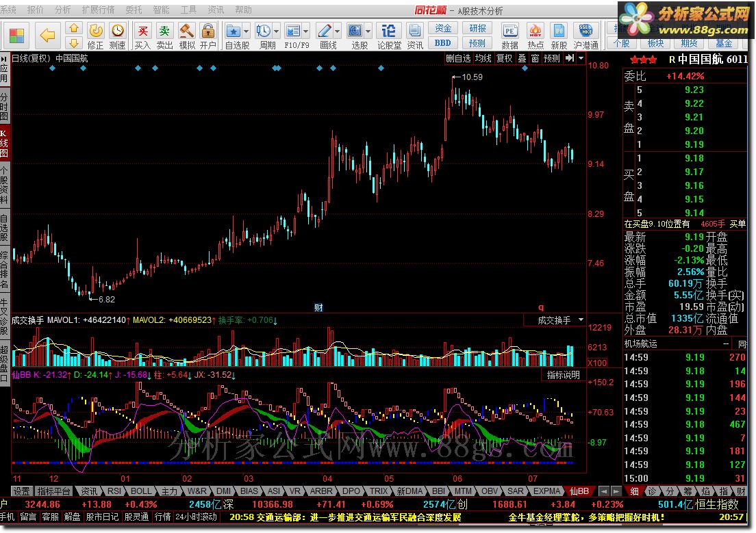
Task: Click the blue 财 marker on K-line chart
Action: pos(318,307)
